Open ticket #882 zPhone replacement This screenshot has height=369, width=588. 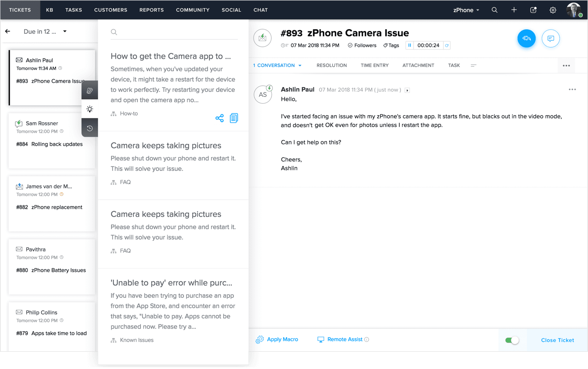coord(52,204)
